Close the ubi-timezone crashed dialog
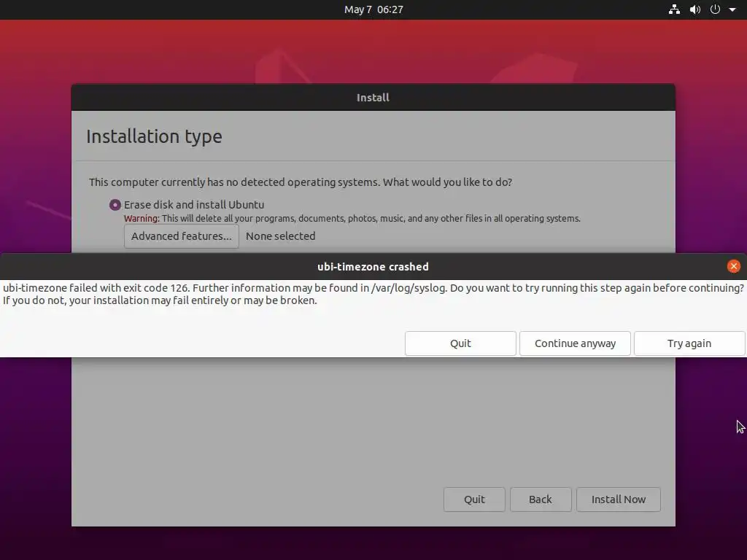 (734, 266)
